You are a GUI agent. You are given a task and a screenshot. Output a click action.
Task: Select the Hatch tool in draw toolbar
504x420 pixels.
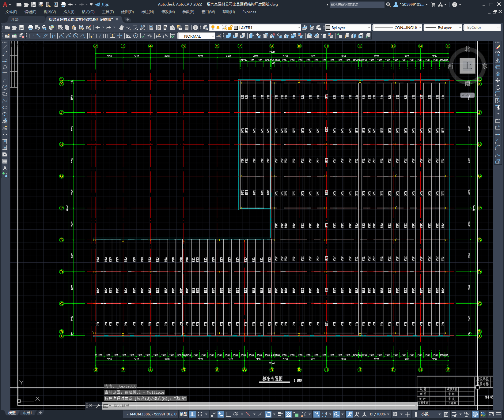point(5,141)
